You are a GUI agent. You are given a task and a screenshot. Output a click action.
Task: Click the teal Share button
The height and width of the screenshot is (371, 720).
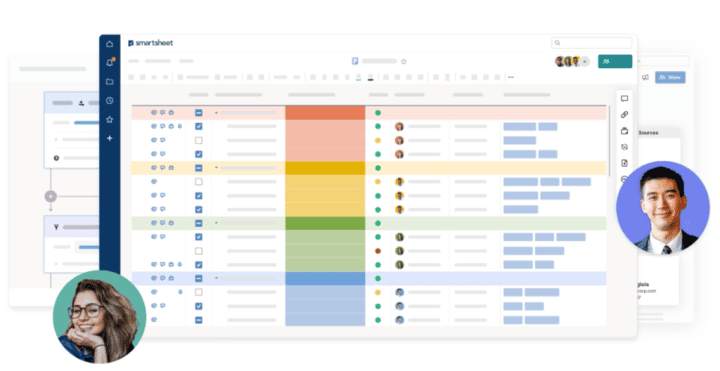[615, 62]
